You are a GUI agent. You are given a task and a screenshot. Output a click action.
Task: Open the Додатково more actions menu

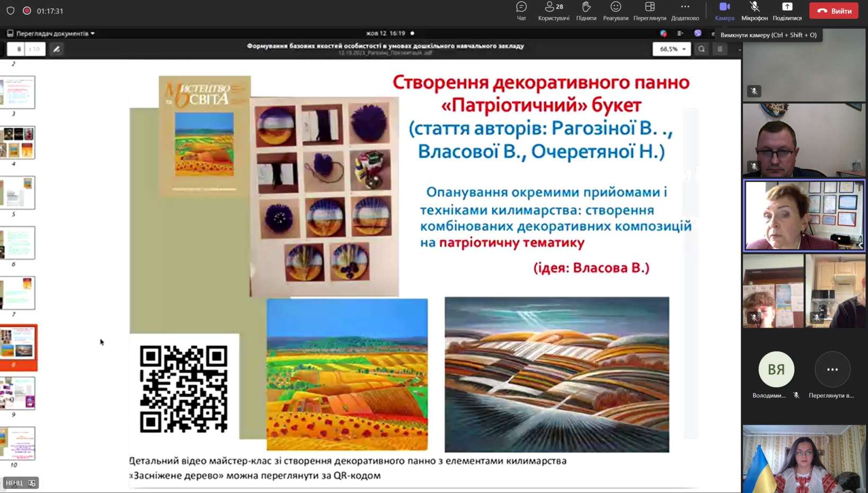point(685,11)
